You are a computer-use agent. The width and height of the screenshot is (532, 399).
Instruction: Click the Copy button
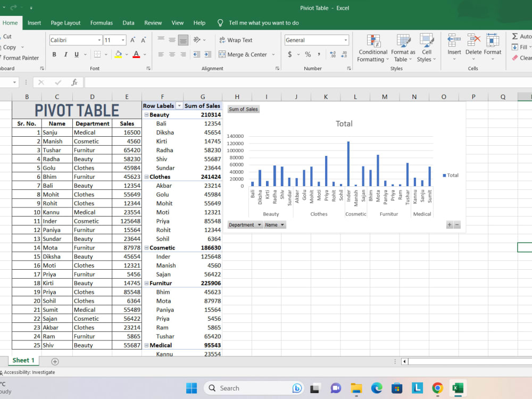point(10,47)
